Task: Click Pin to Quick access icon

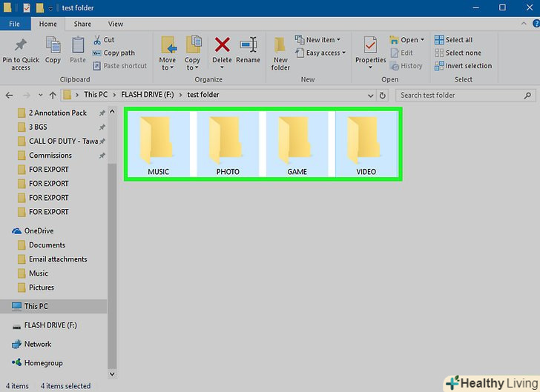Action: (21, 45)
